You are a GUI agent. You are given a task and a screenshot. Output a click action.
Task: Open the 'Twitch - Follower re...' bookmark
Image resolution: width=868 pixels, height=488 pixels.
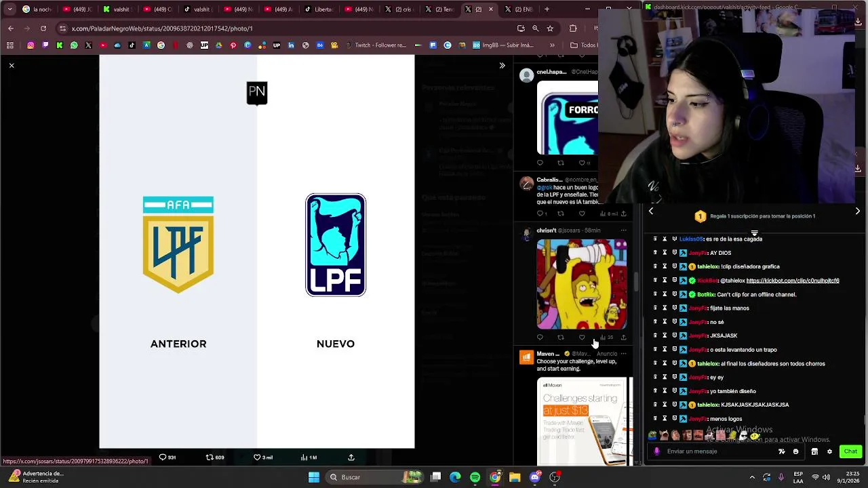point(376,45)
